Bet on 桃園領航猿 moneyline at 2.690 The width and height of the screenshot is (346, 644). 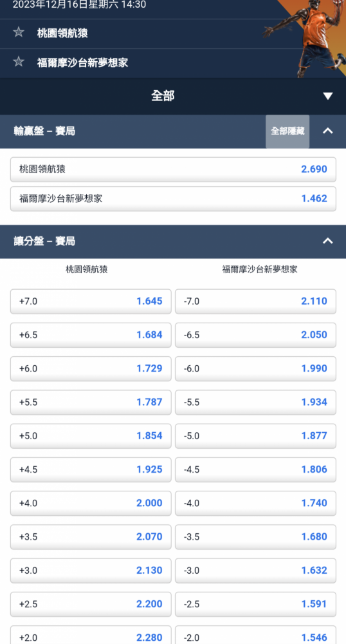point(173,169)
